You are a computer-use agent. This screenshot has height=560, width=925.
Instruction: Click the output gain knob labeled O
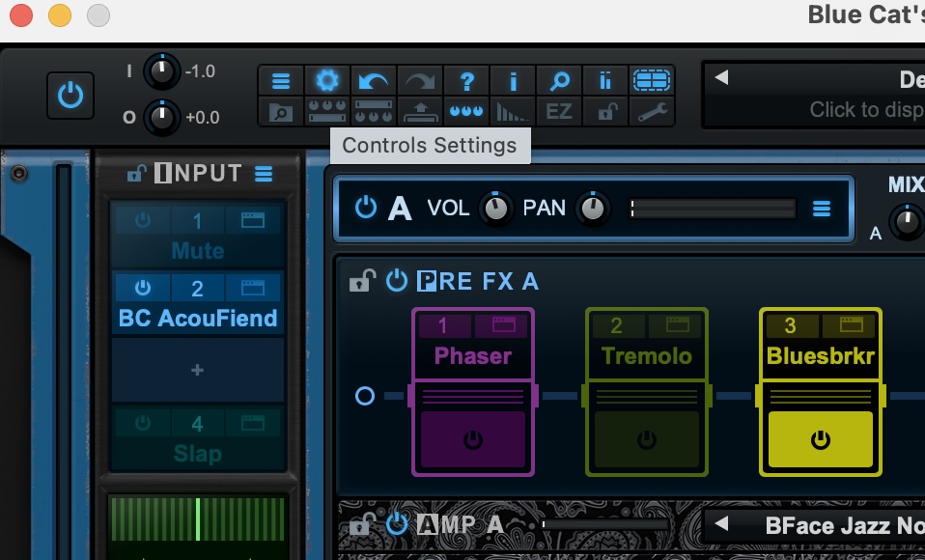[161, 118]
